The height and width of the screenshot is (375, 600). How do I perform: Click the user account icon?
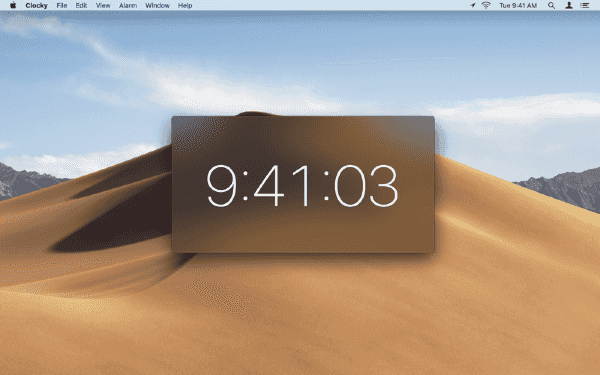point(569,5)
